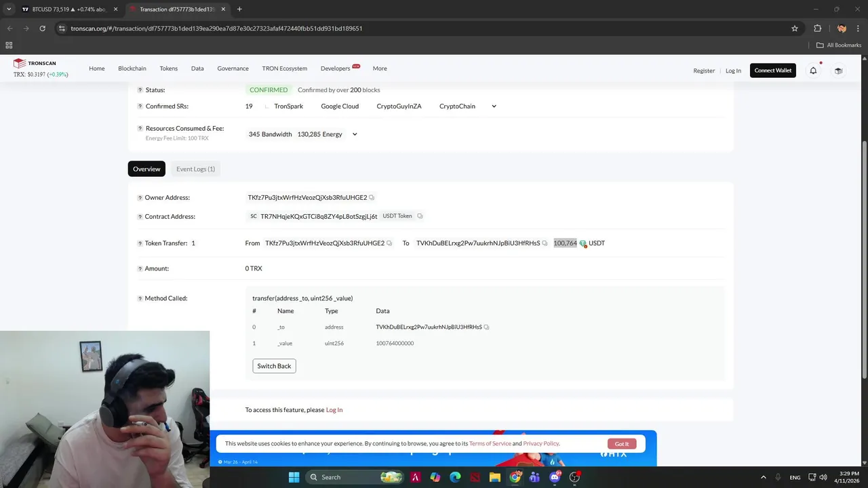Click the Windows taskbar Search box
Screen dimensions: 868x488
point(353,477)
